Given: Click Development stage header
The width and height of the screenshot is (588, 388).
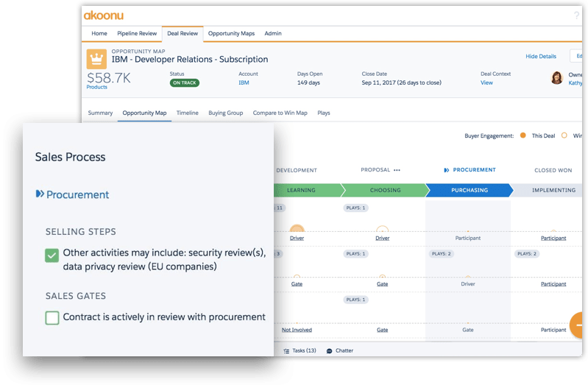Looking at the screenshot, I should (x=297, y=170).
